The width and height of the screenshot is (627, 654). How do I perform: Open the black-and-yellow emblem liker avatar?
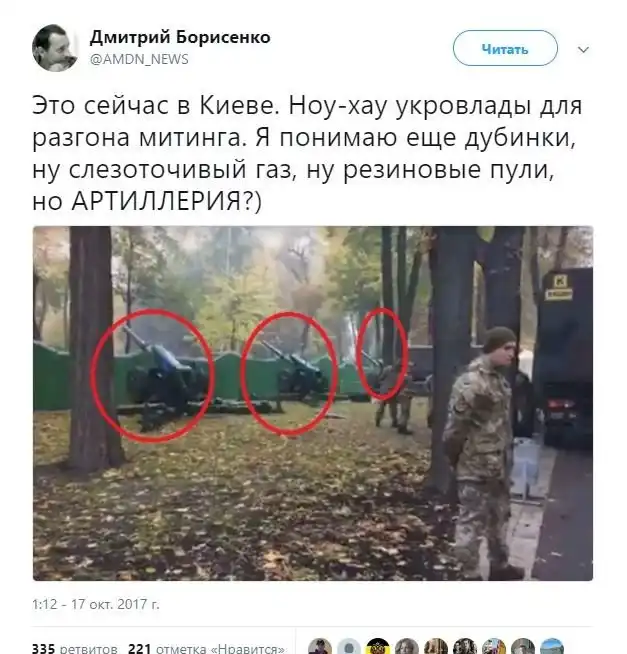tap(378, 646)
